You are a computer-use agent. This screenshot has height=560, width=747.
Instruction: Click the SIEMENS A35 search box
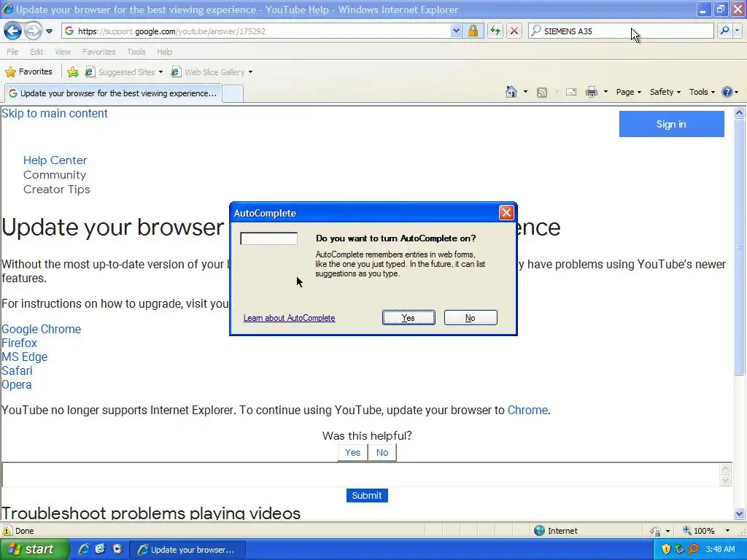tap(621, 31)
